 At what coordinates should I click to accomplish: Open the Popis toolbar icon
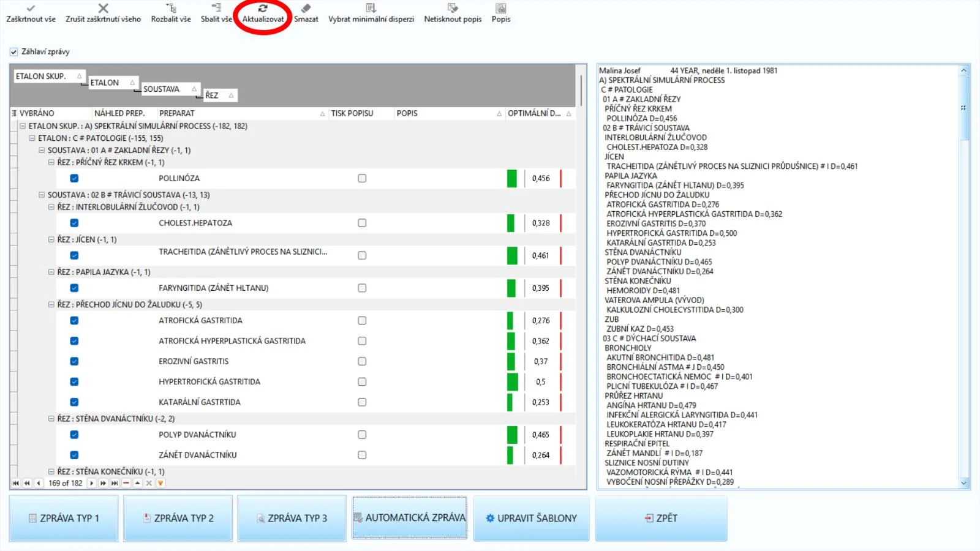pos(501,8)
